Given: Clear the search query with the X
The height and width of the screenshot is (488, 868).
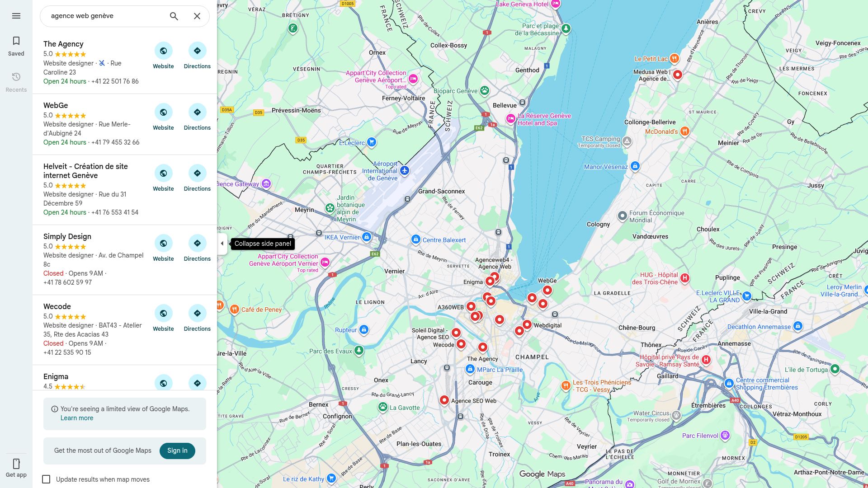Looking at the screenshot, I should [x=197, y=16].
